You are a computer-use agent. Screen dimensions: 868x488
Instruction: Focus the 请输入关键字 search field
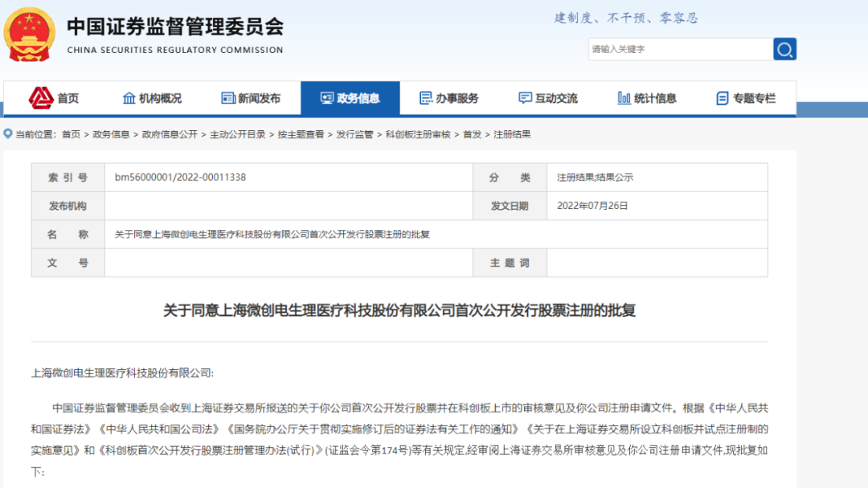coord(681,49)
